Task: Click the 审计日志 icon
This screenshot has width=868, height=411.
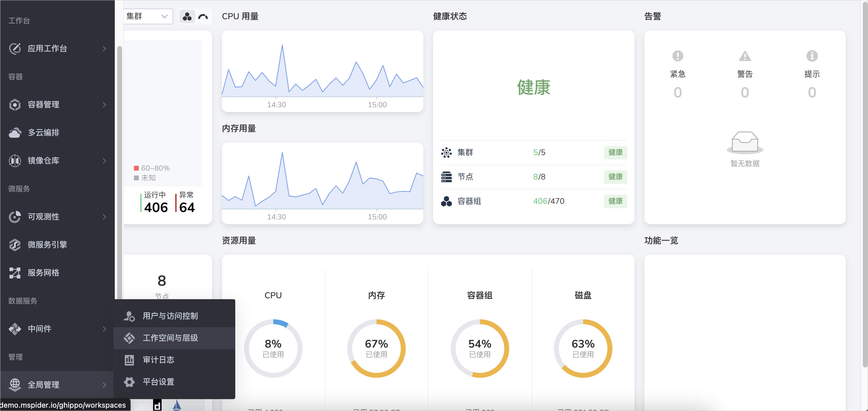Action: tap(129, 360)
